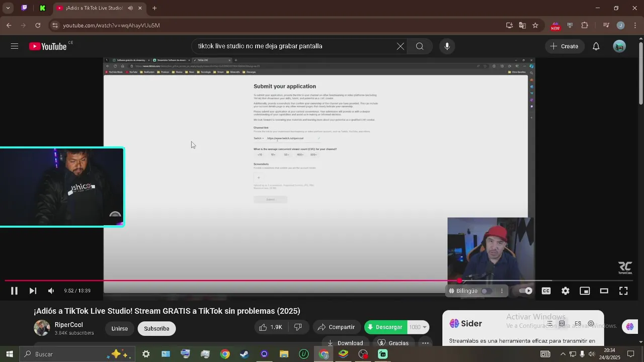644x362 pixels.
Task: Click the Unirse join button
Action: [120, 328]
